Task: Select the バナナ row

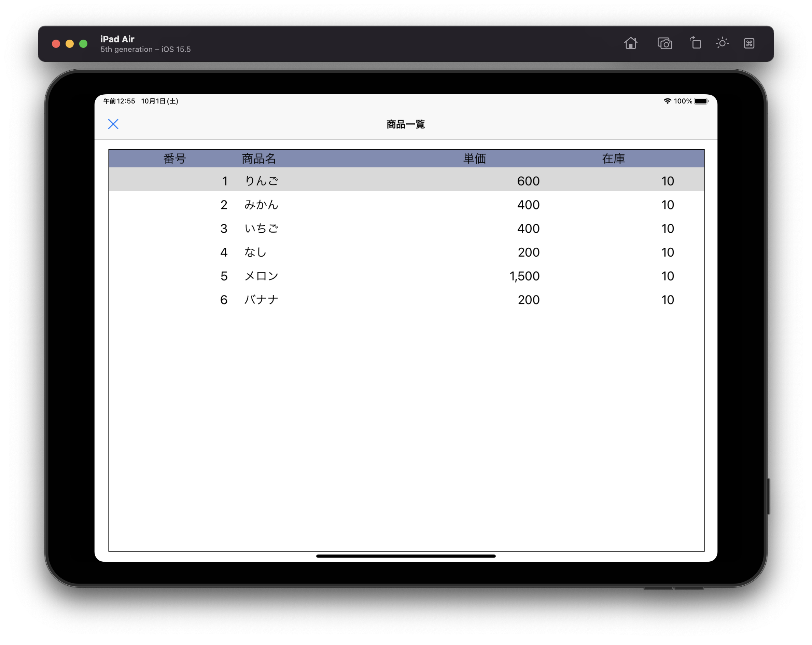Action: tap(406, 300)
